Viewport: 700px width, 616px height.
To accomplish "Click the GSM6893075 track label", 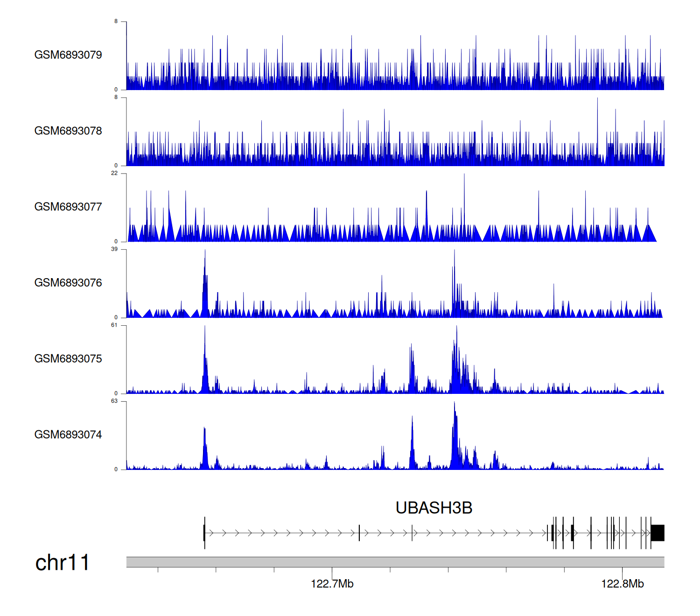I will point(68,359).
